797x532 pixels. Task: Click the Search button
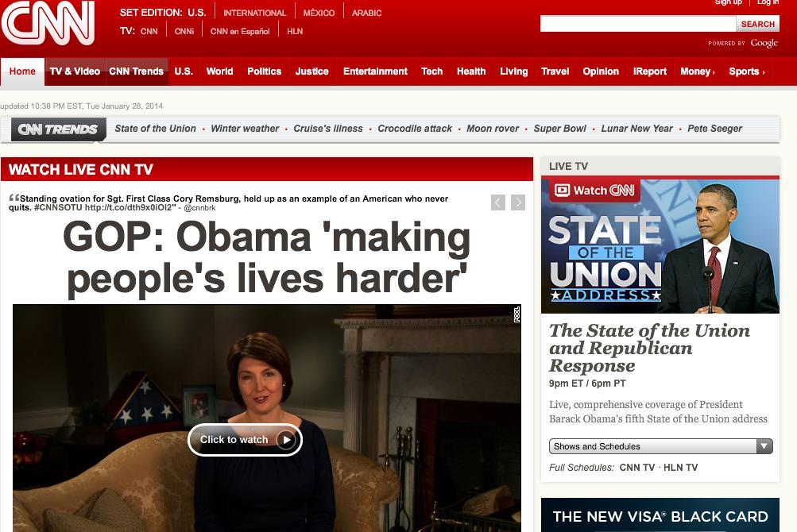(x=757, y=24)
